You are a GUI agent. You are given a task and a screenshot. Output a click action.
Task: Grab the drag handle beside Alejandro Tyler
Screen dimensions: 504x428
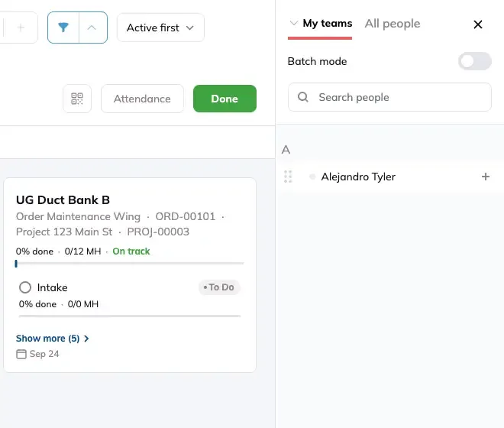(x=288, y=177)
